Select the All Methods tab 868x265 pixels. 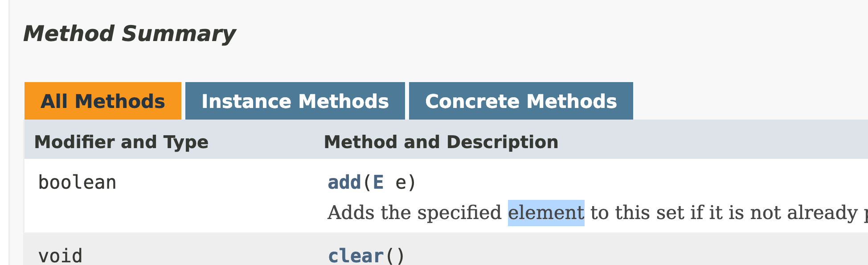click(x=103, y=101)
